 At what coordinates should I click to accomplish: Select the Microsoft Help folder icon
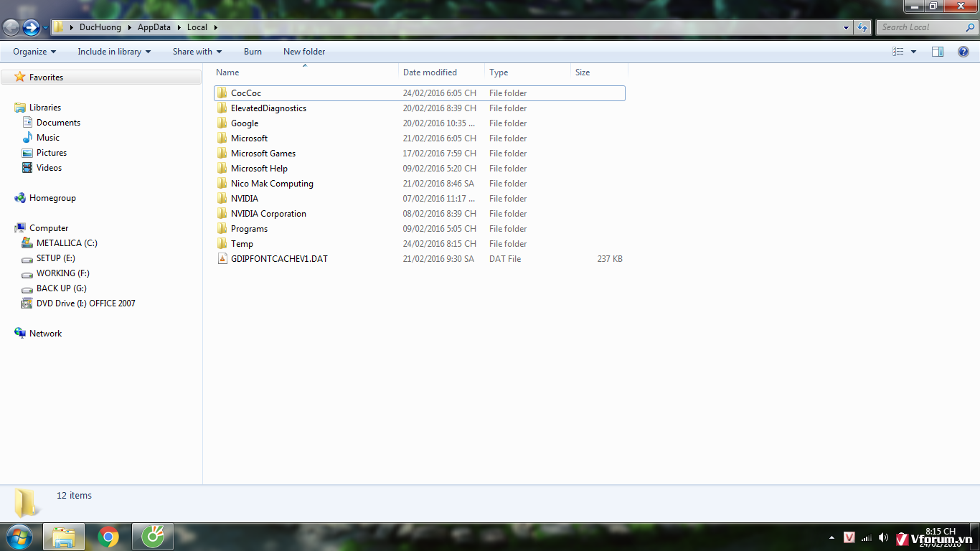click(x=222, y=169)
